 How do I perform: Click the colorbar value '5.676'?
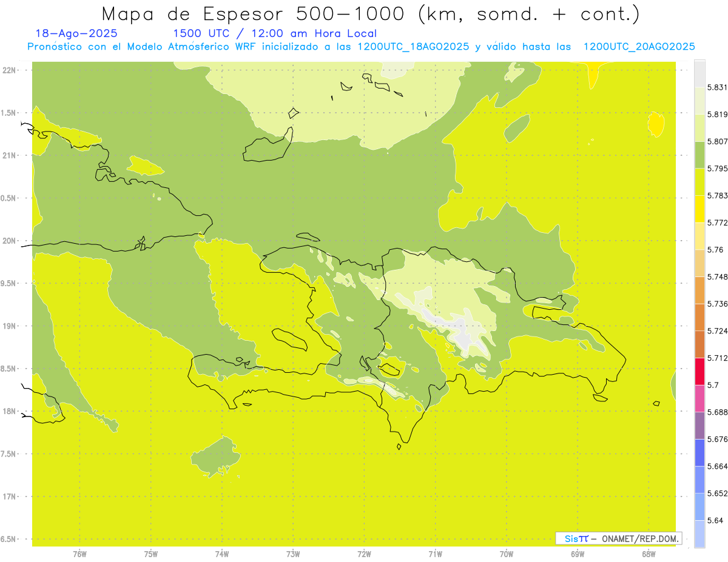tap(717, 439)
